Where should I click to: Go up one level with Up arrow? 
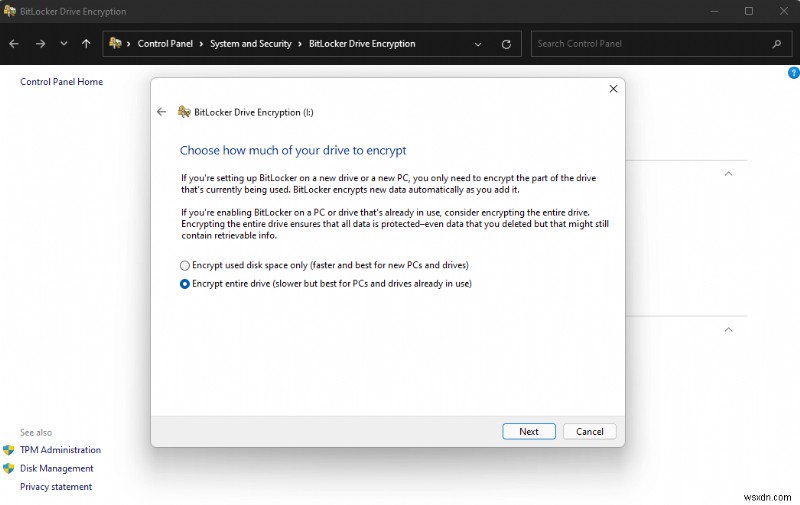tap(86, 44)
